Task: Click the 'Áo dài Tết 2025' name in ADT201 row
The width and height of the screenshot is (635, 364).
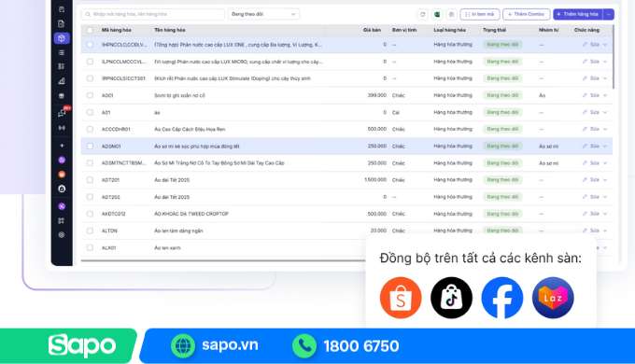Action: point(172,180)
